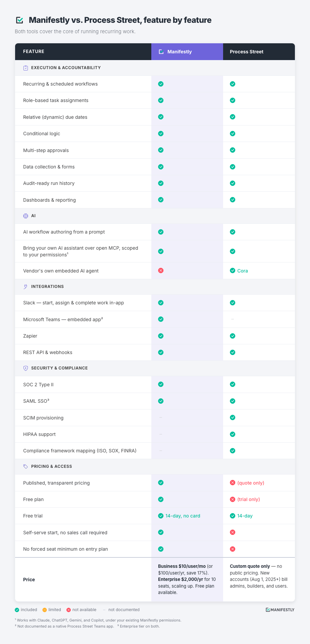Viewport: 310px width, 644px height.
Task: Click the AI section chip icon
Action: coord(25,216)
